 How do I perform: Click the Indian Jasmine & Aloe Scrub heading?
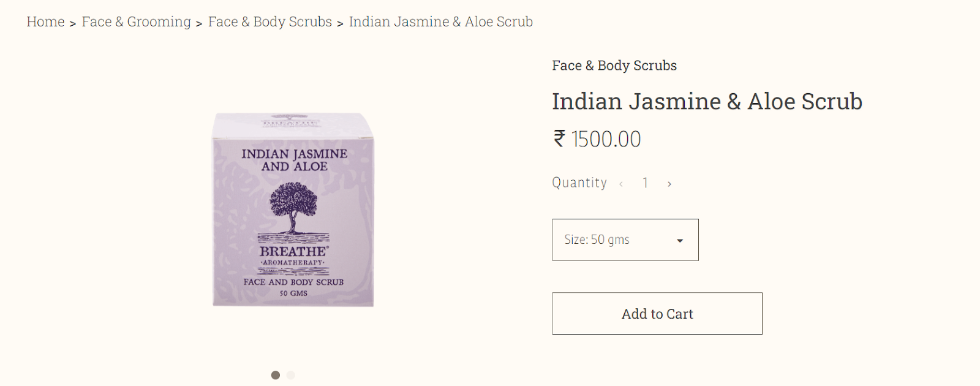707,102
